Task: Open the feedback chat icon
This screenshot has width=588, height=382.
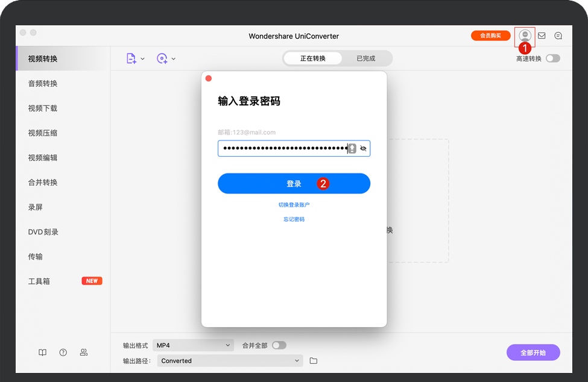Action: click(x=558, y=36)
